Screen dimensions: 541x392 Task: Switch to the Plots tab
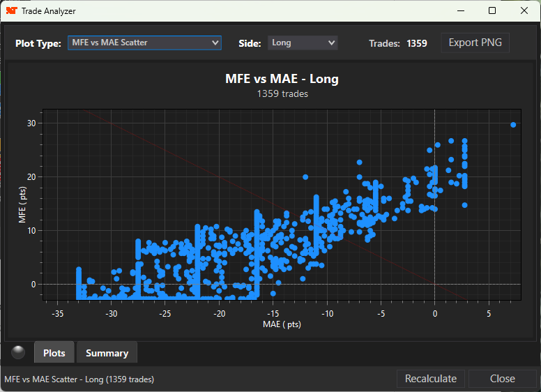[54, 353]
